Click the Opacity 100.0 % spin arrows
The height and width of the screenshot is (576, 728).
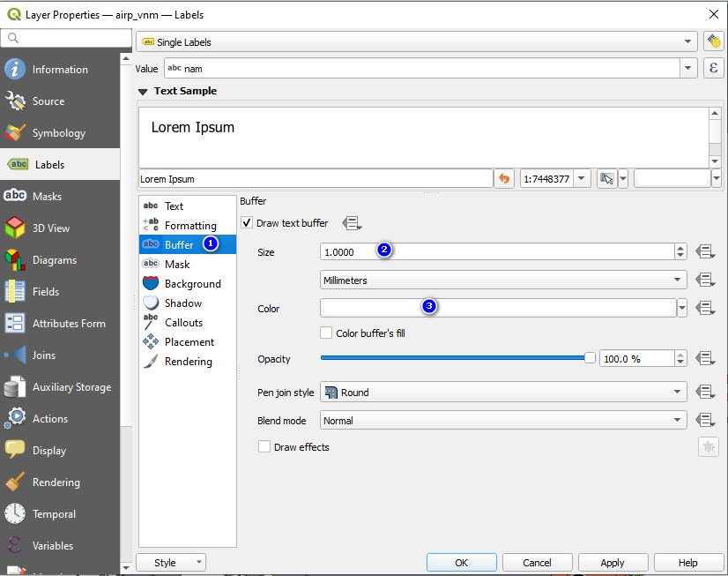[x=680, y=359]
